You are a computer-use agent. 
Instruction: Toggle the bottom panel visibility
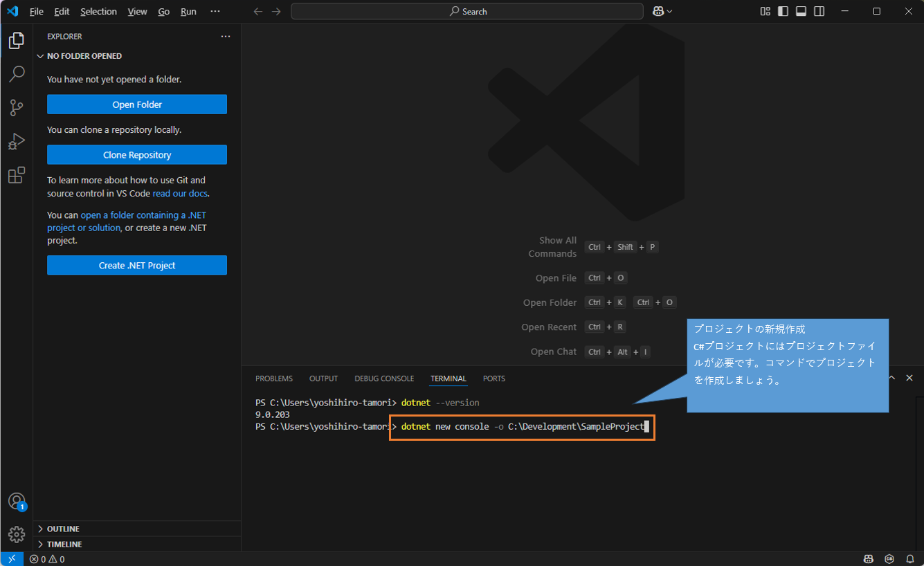click(x=801, y=11)
